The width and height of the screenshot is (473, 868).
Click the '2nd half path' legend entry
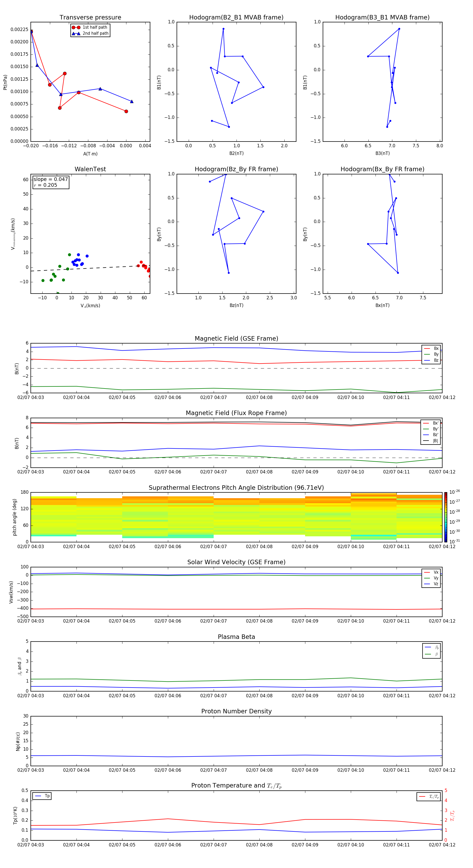[x=90, y=33]
